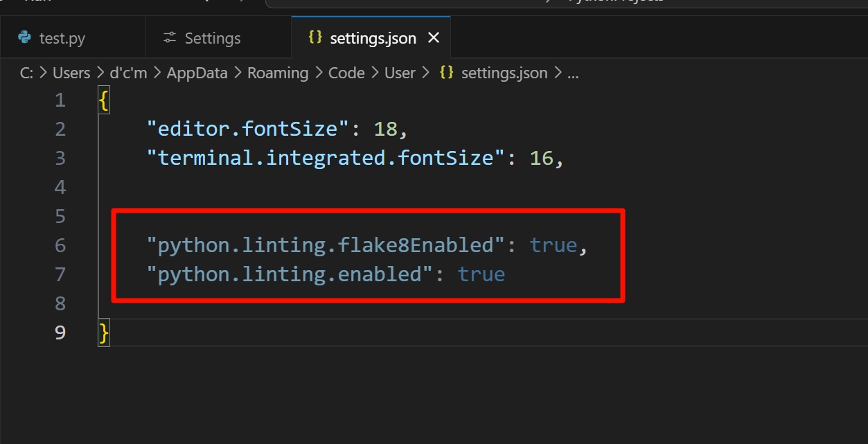Click line number 5 in the gutter
This screenshot has width=868, height=444.
[60, 215]
